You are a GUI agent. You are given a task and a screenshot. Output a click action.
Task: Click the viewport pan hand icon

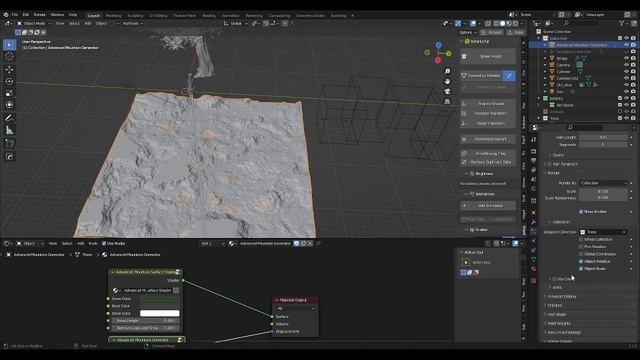447,81
